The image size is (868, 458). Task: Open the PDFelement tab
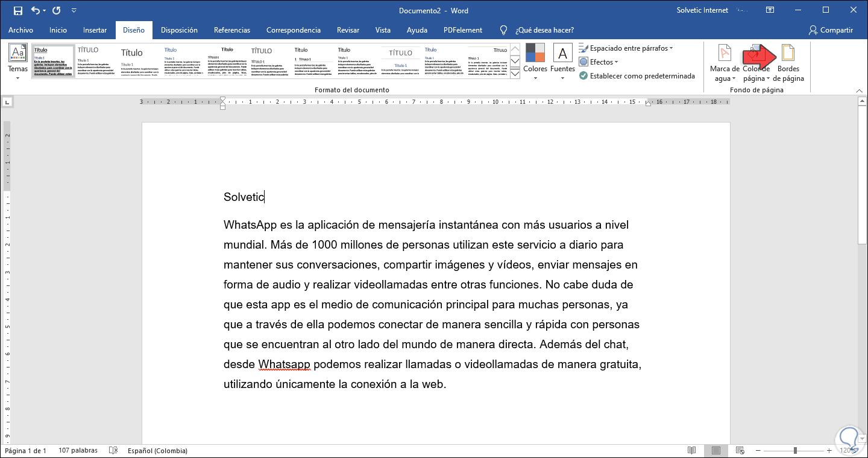[463, 30]
